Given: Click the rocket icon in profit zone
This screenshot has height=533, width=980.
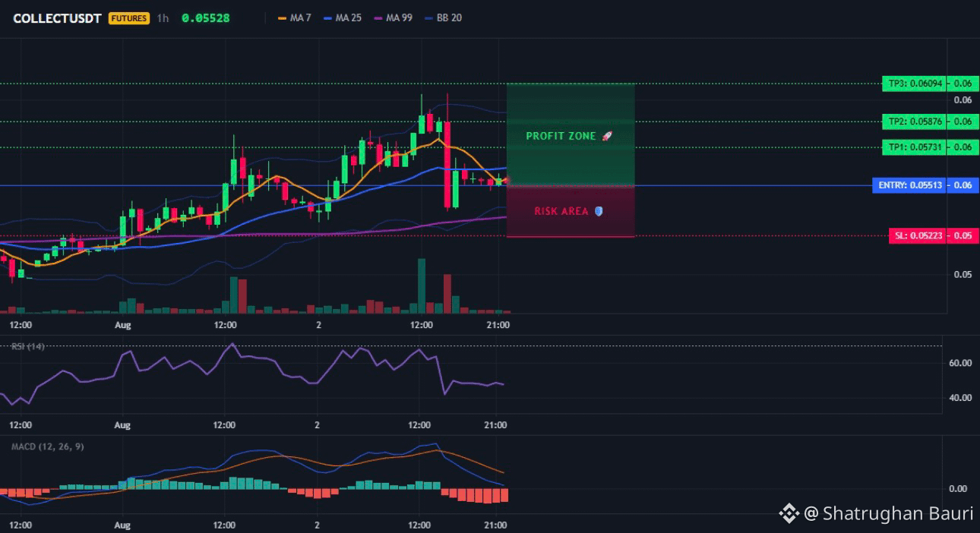Looking at the screenshot, I should coord(607,136).
